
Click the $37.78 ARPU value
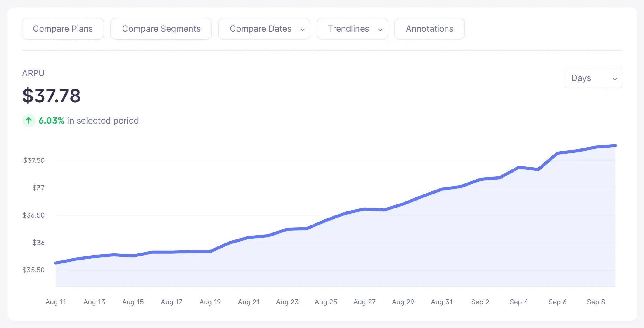coord(51,96)
